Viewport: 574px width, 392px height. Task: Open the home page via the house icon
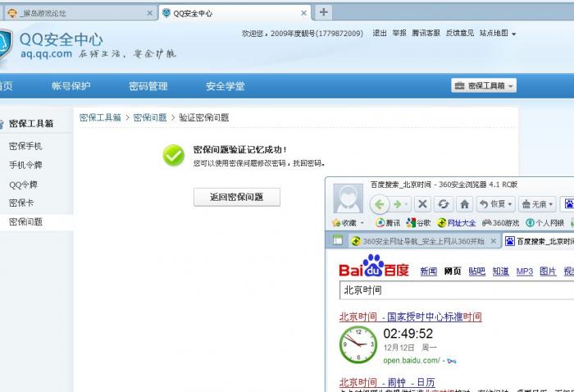pyautogui.click(x=465, y=204)
